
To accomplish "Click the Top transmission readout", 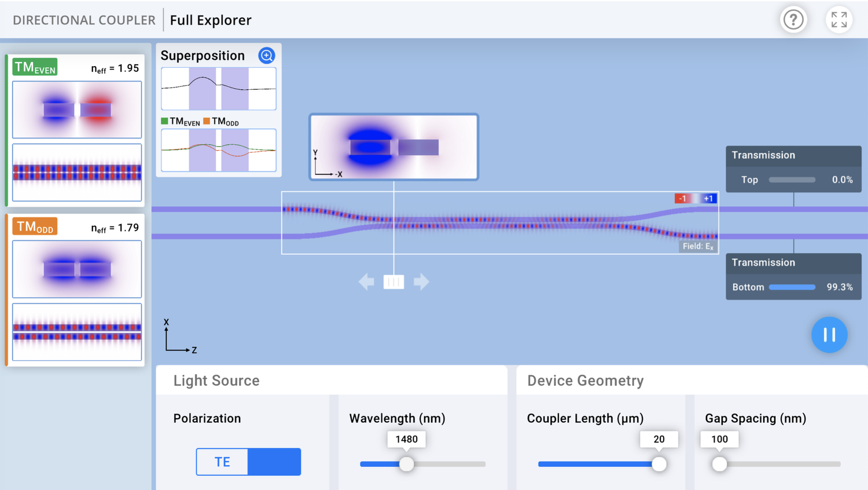I will 793,180.
